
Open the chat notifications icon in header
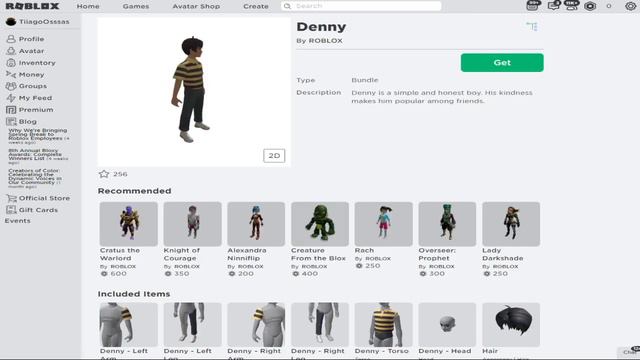click(x=554, y=5)
